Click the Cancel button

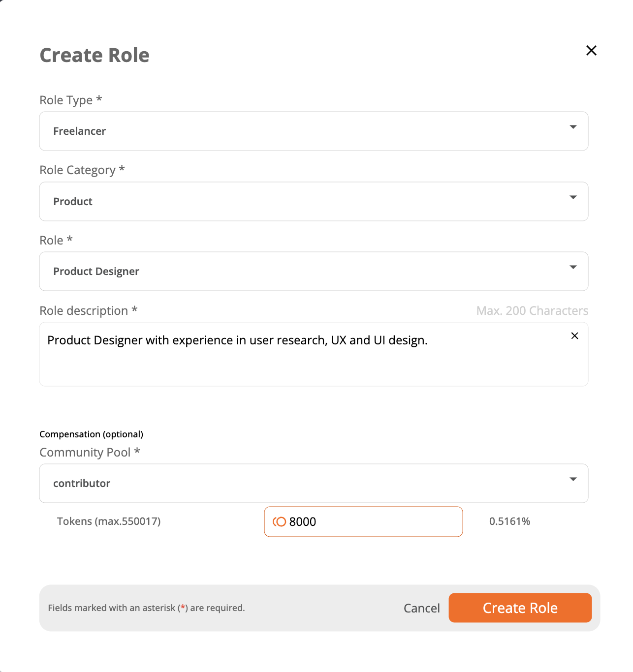coord(422,609)
